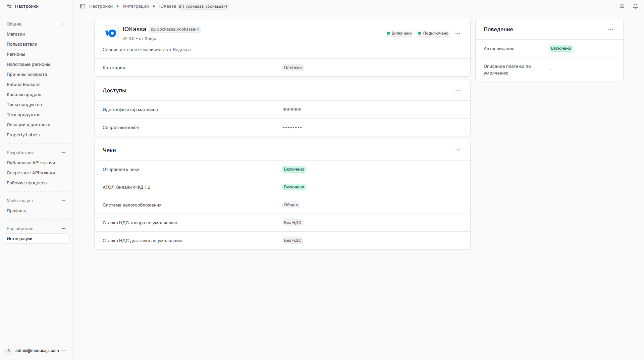Collapse the Общие sidebar section

[x=63, y=24]
